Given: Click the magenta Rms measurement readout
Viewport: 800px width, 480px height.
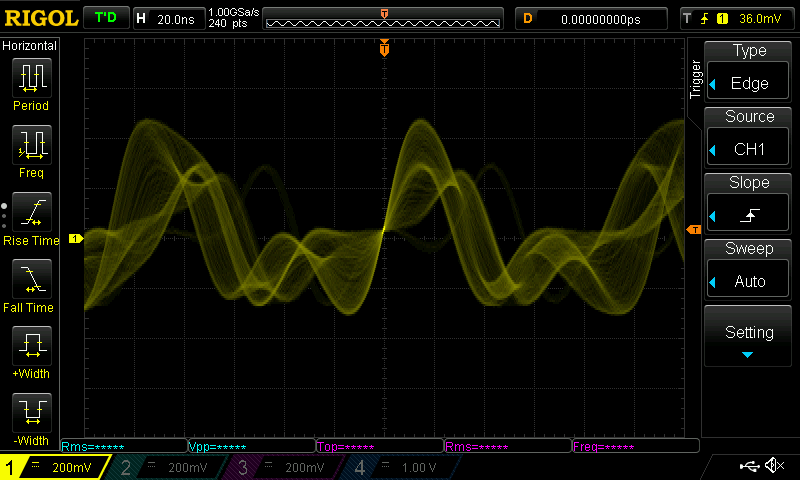Looking at the screenshot, I should [508, 447].
